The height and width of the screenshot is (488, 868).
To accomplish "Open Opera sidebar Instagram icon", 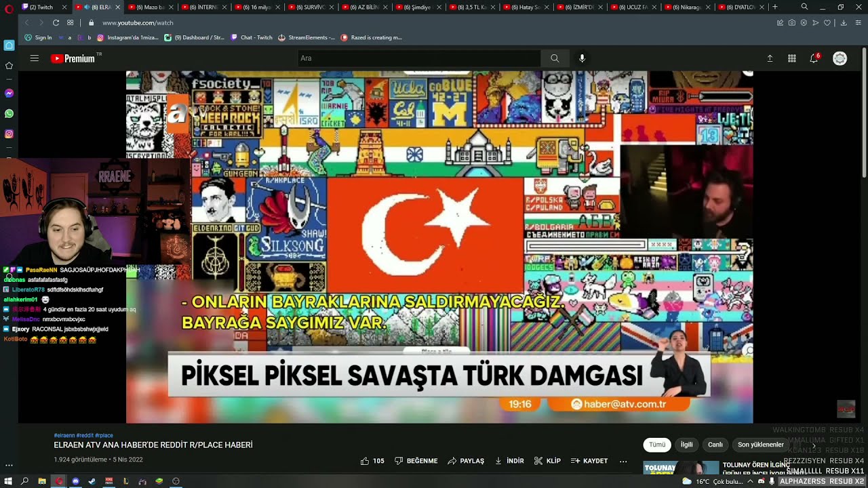I will click(x=9, y=134).
